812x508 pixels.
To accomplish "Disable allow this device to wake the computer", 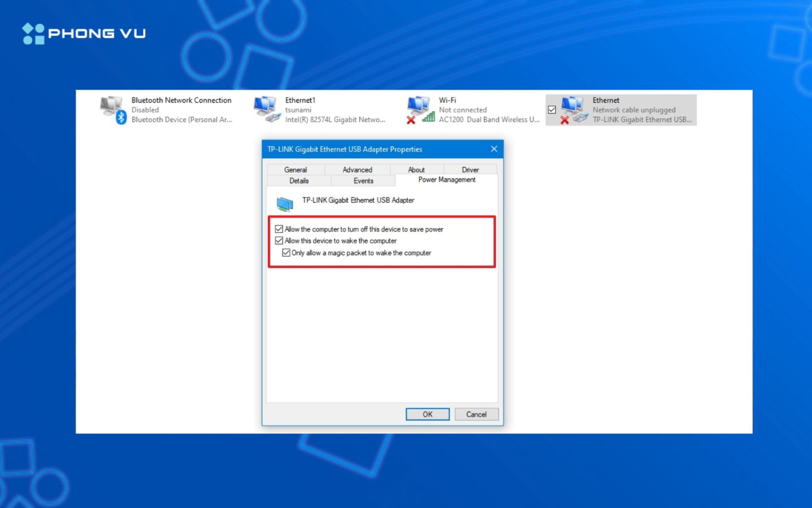I will 279,240.
